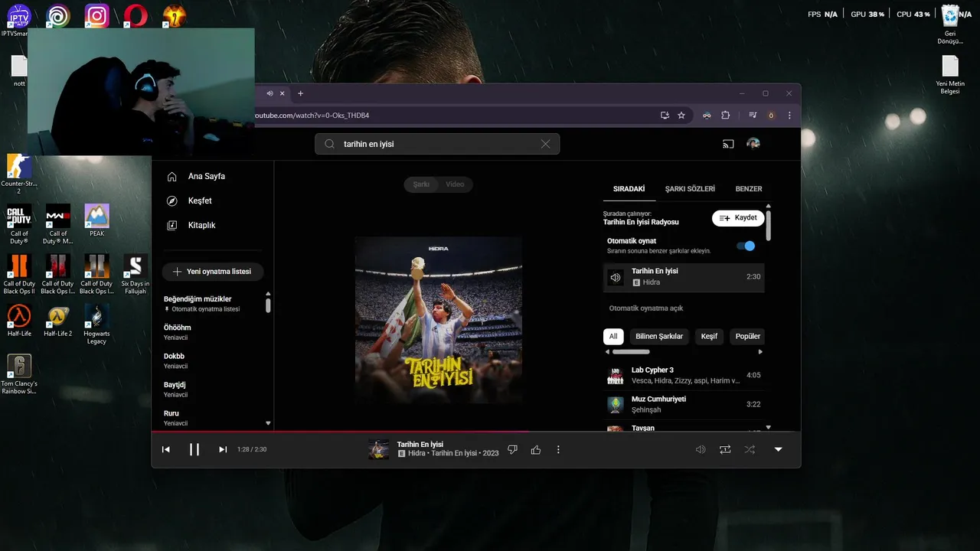The image size is (980, 551).
Task: Toggle repeat mode in player bar
Action: point(725,450)
